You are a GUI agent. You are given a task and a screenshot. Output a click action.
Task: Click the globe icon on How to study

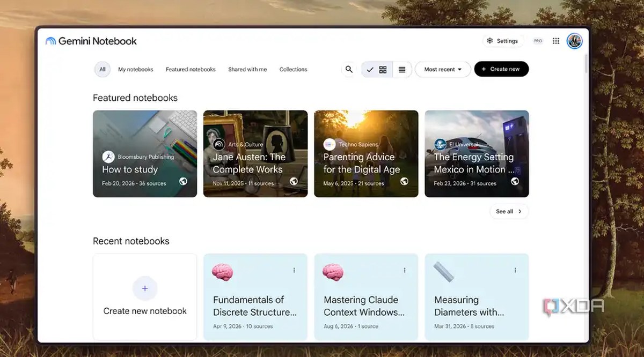(x=183, y=182)
